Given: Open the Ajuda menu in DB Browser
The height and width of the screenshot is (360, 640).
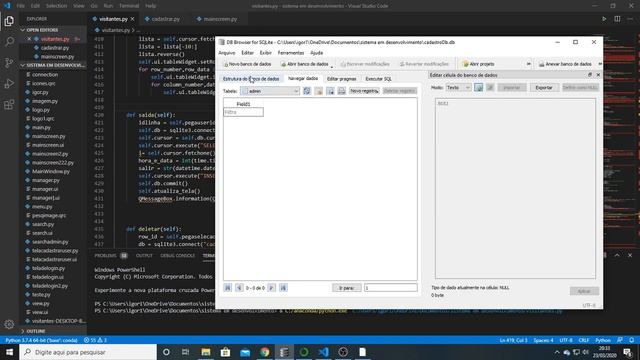Looking at the screenshot, I should pos(316,53).
